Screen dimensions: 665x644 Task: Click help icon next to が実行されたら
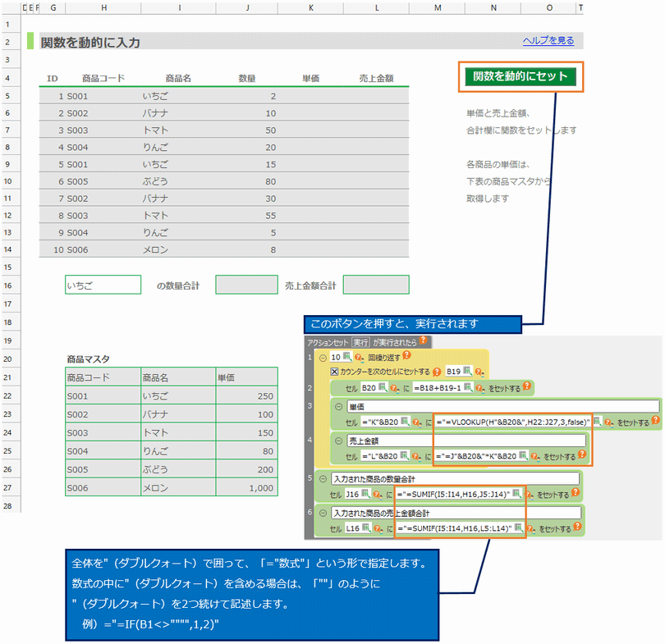point(422,341)
